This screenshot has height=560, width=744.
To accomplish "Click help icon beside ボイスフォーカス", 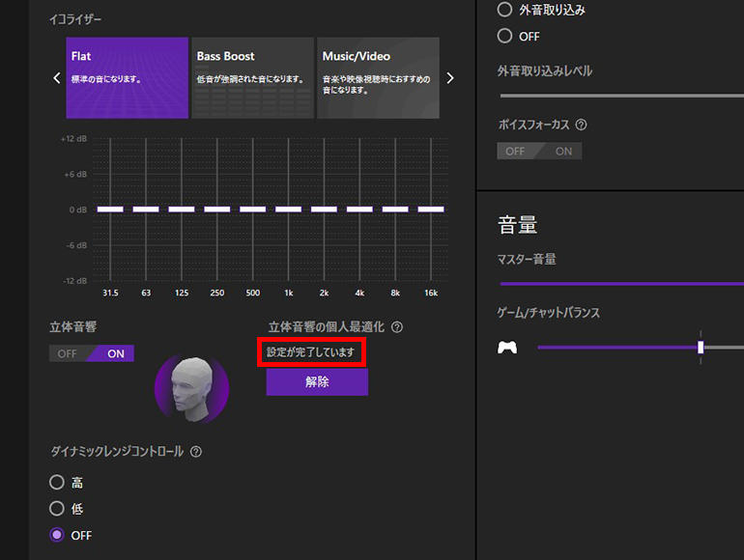I will tap(581, 125).
